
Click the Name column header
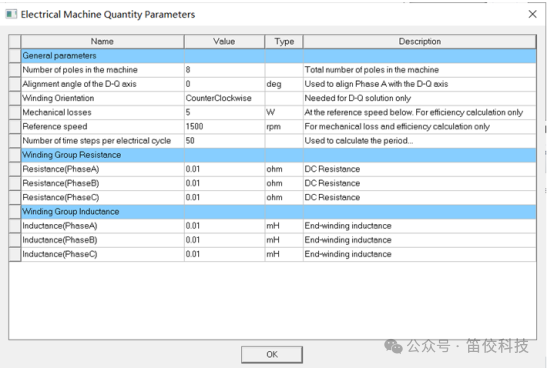102,42
